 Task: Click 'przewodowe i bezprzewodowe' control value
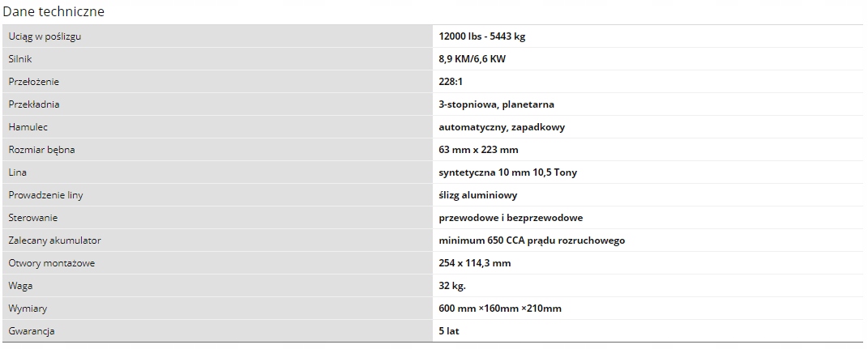tap(511, 218)
